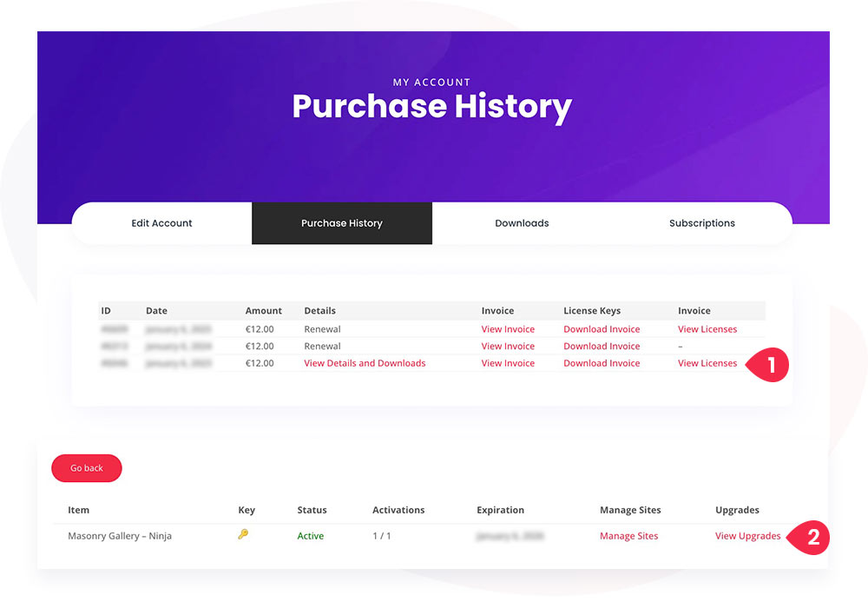
Task: Click the first Renewal details text
Action: click(x=322, y=329)
